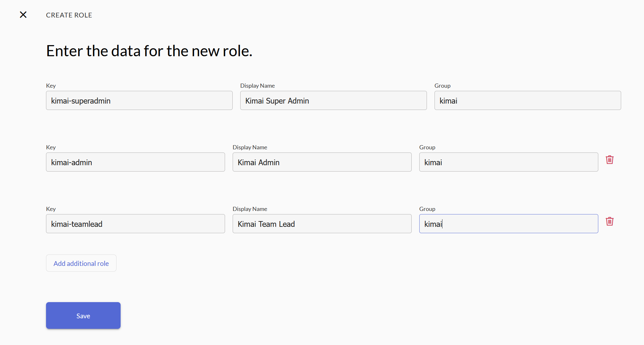Focus the kimai-superadmin key field
Image resolution: width=644 pixels, height=345 pixels.
click(139, 101)
